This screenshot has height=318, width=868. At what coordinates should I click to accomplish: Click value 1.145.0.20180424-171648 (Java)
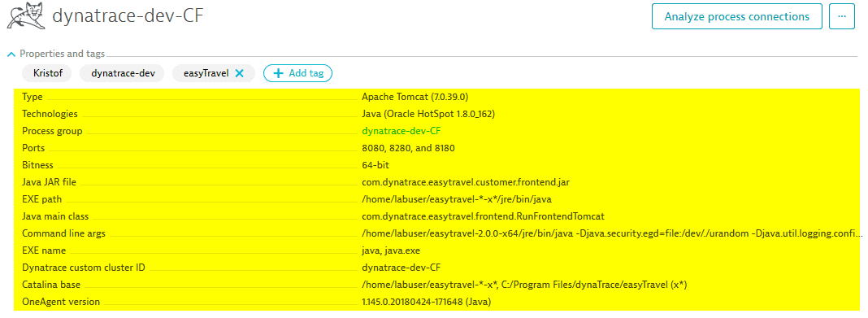tap(426, 302)
